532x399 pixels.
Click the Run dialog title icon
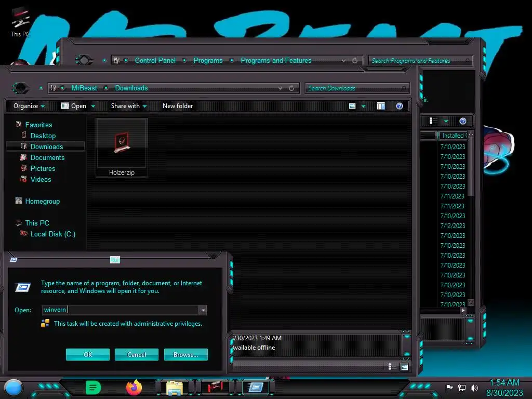coord(14,260)
